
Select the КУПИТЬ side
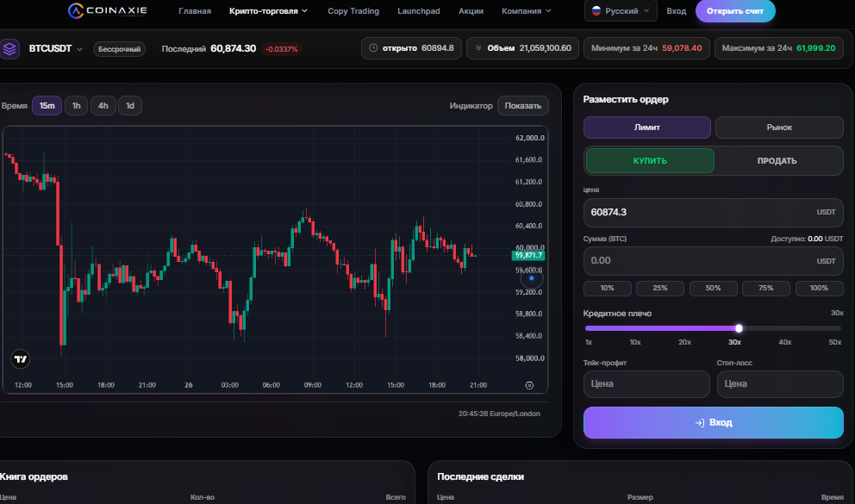[x=650, y=161]
